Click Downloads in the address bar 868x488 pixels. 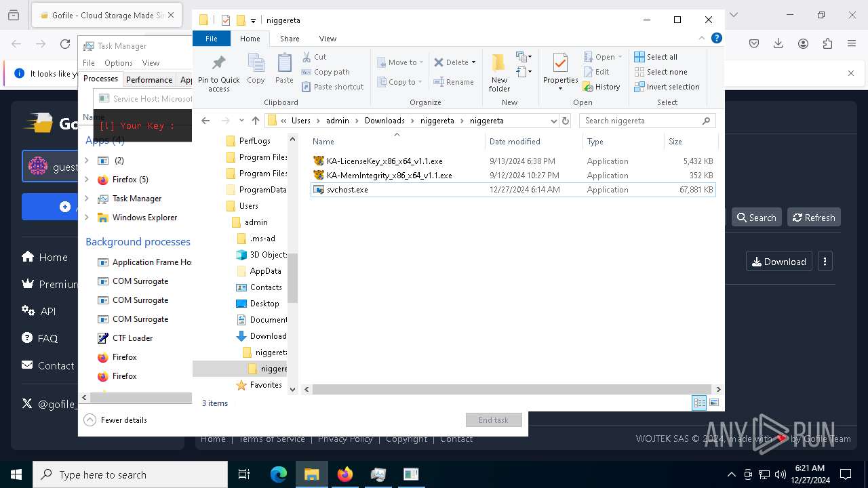(x=384, y=121)
